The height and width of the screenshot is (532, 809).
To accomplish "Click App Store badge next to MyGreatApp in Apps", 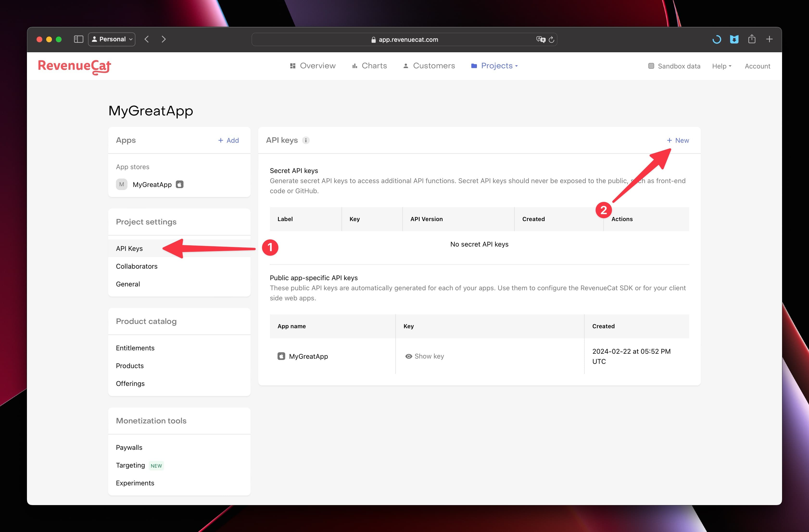I will [179, 185].
